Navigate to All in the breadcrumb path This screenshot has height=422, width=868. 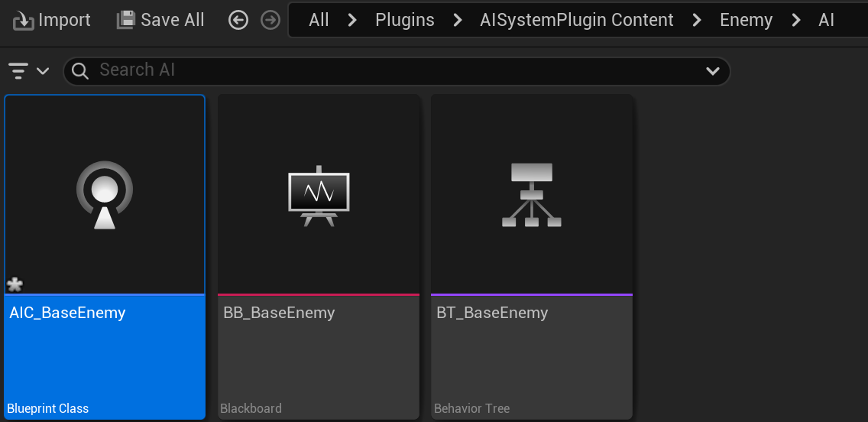(x=319, y=21)
